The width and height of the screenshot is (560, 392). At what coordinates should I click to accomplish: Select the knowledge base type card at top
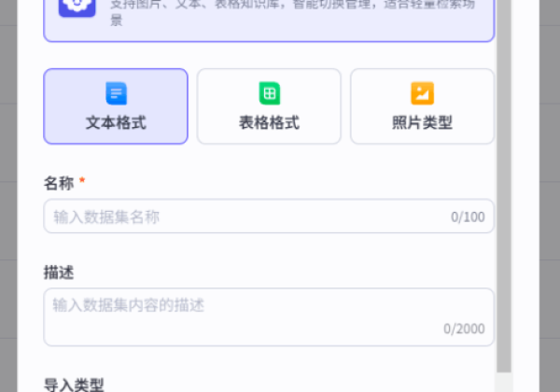269,20
